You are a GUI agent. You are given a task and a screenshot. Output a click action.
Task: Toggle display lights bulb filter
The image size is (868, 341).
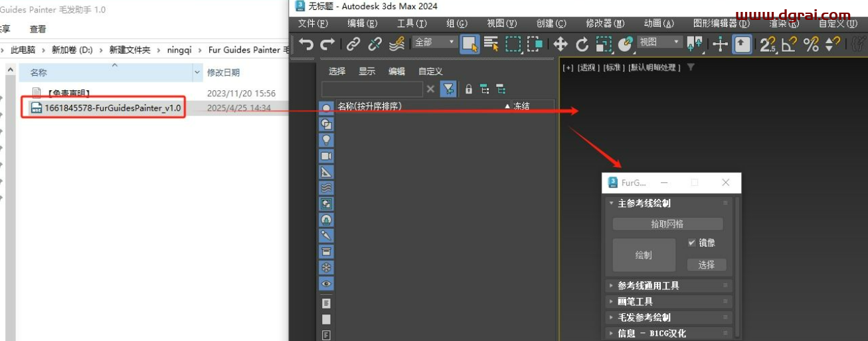click(x=326, y=140)
